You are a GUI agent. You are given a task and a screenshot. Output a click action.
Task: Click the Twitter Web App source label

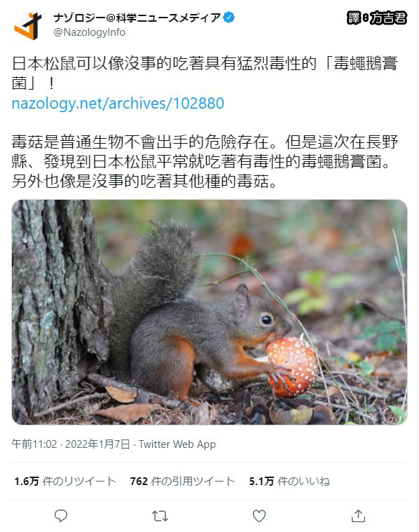177,444
